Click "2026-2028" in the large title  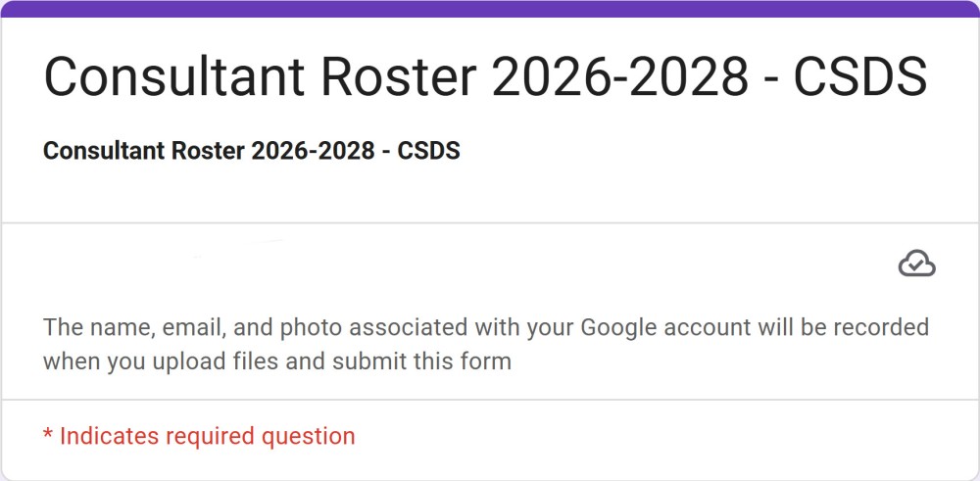(622, 76)
